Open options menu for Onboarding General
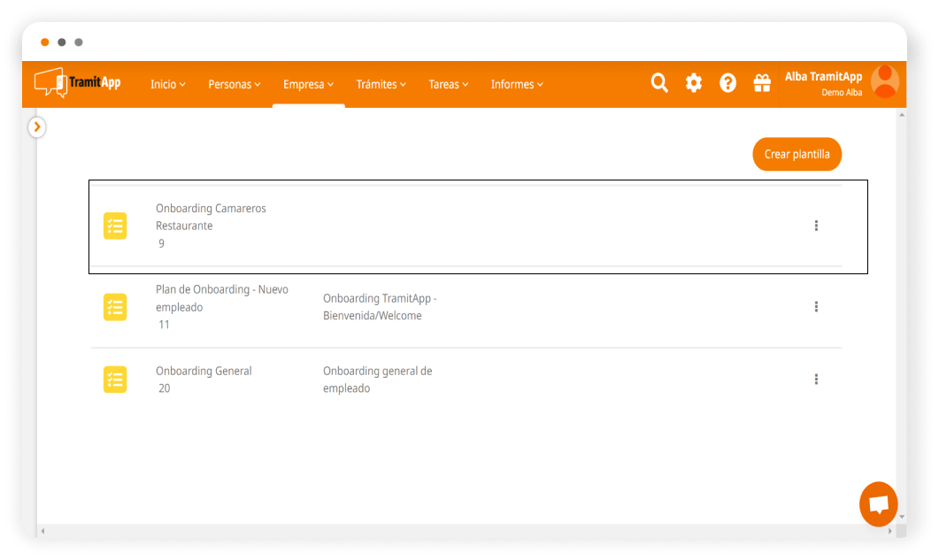Image resolution: width=939 pixels, height=560 pixels. click(x=816, y=380)
